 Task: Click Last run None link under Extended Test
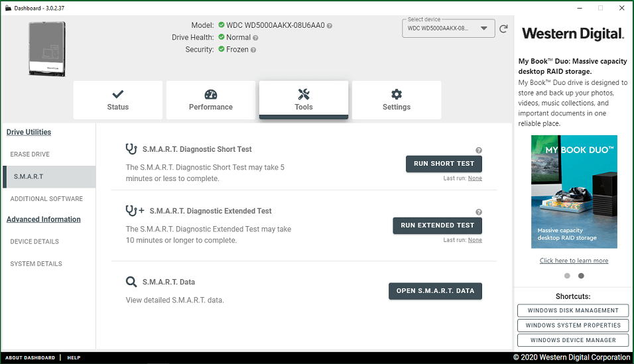point(475,240)
